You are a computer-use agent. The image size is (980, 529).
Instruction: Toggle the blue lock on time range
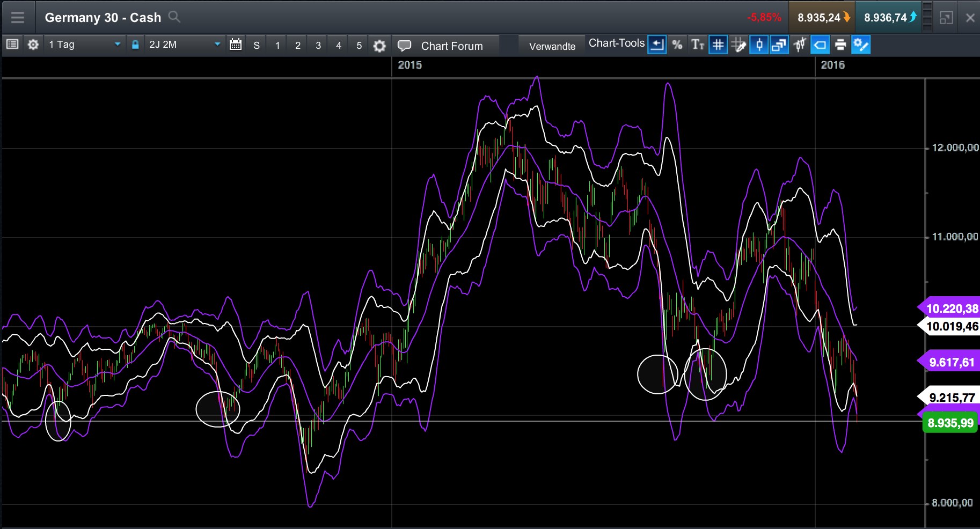click(136, 45)
